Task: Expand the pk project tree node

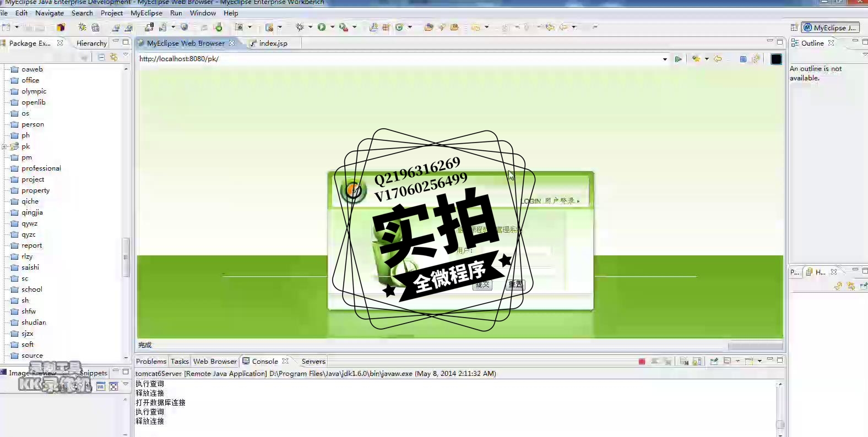Action: [x=4, y=146]
